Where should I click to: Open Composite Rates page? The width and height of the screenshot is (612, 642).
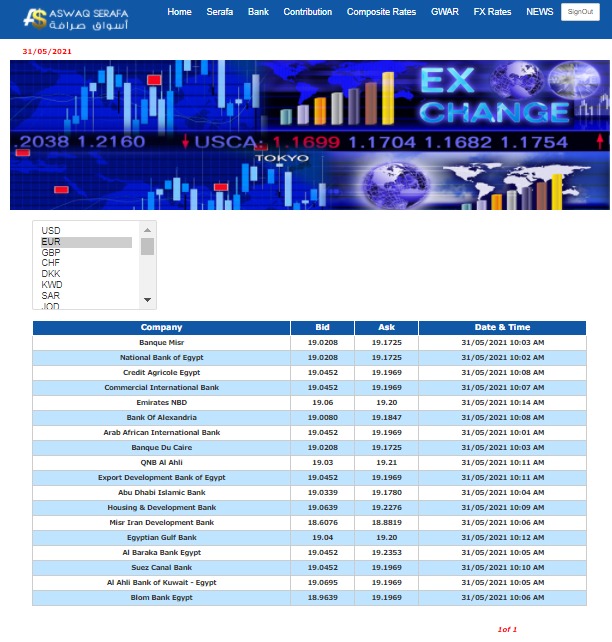point(381,12)
